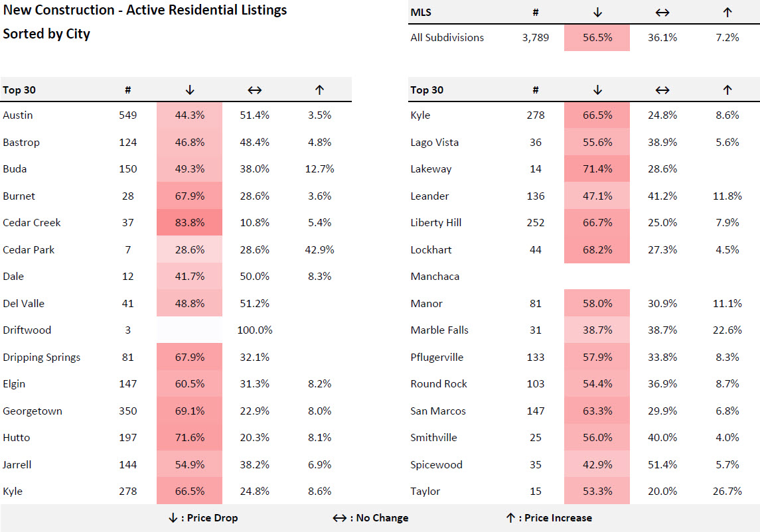Click the No Change legend label
The image size is (760, 532).
pos(370,518)
